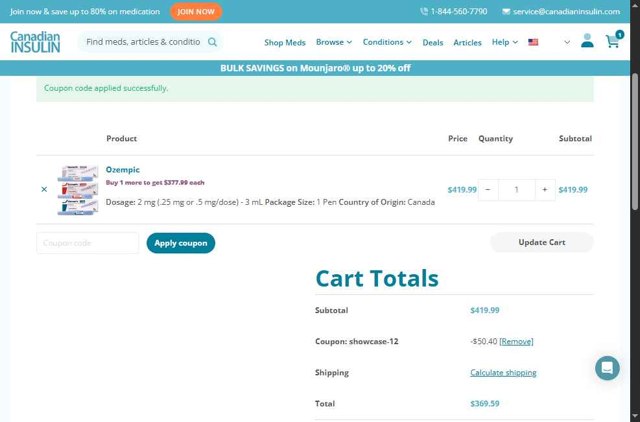Go to Deals page

pyautogui.click(x=433, y=42)
